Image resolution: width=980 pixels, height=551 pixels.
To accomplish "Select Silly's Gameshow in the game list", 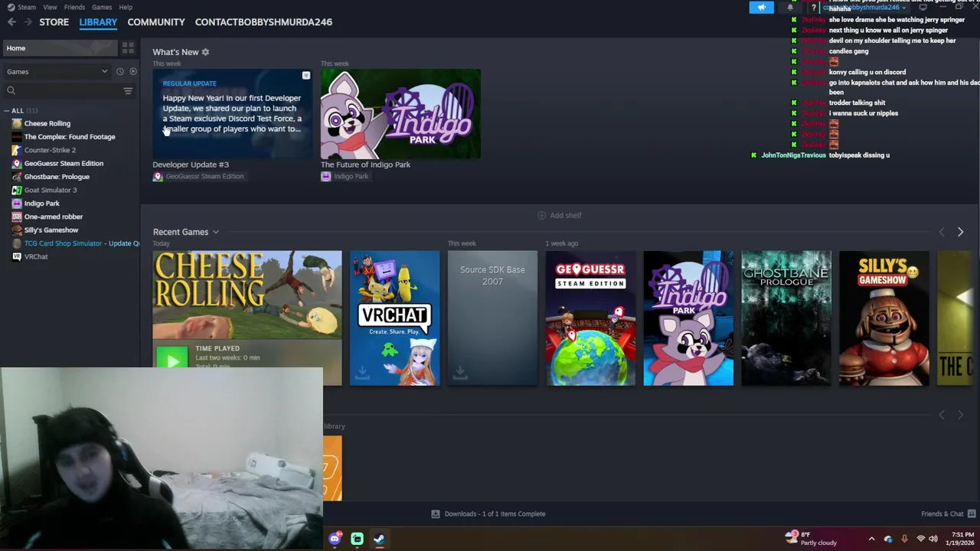I will (51, 230).
